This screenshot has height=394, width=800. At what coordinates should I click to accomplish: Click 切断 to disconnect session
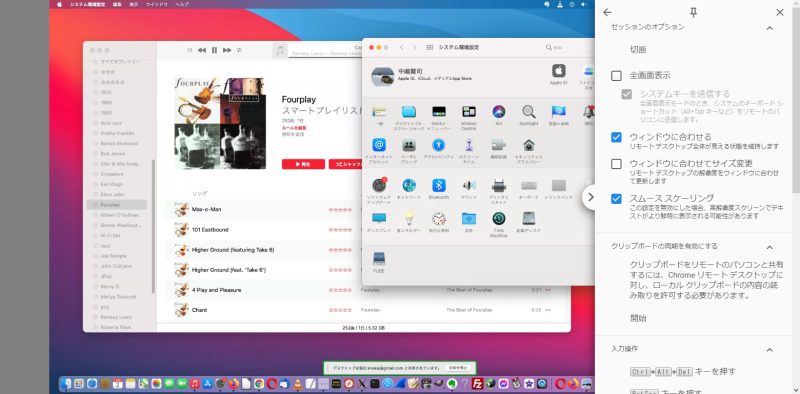[638, 50]
